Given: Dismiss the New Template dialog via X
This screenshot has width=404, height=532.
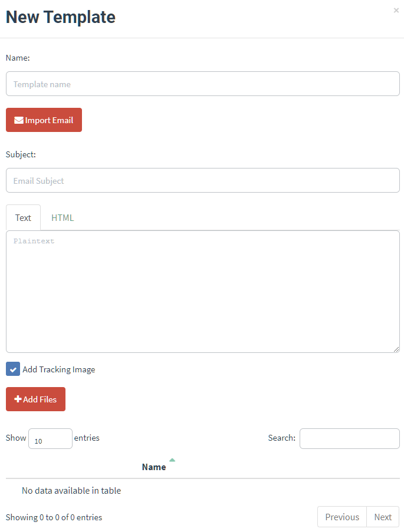Looking at the screenshot, I should coord(396,10).
